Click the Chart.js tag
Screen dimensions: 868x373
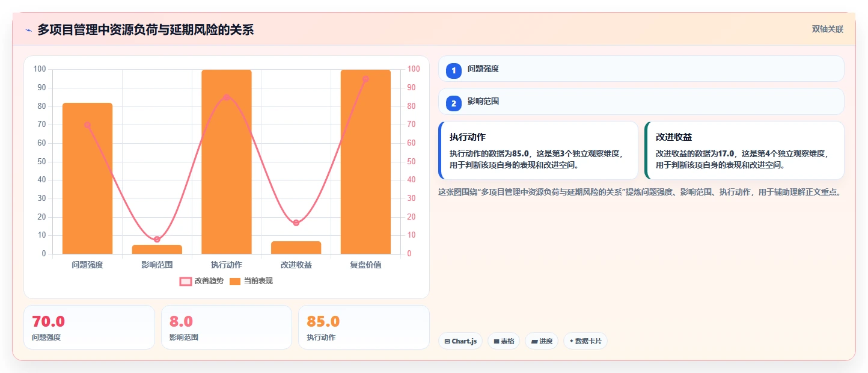point(460,341)
